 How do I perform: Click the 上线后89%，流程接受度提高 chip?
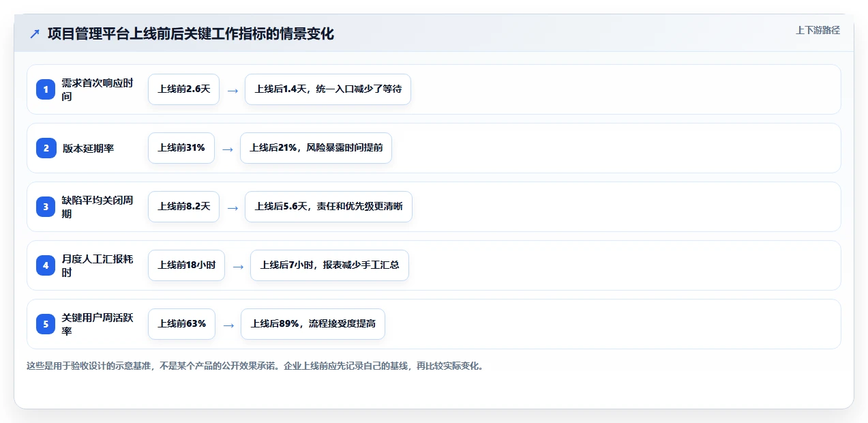(313, 324)
